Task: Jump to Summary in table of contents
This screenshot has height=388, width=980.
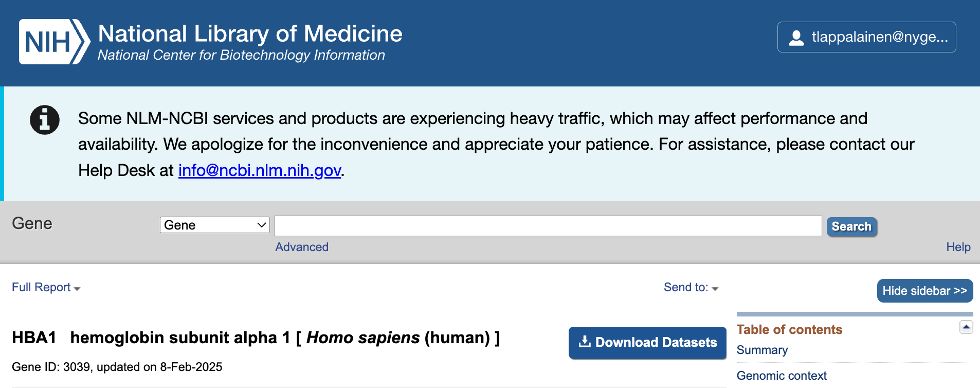Action: pyautogui.click(x=762, y=350)
